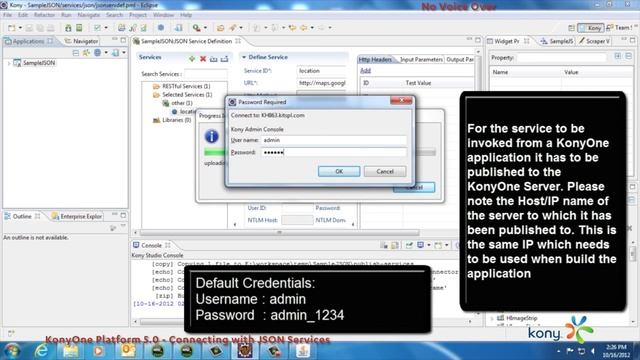Click the URL field with maps.google address
Image resolution: width=640 pixels, height=360 pixels.
(x=322, y=83)
